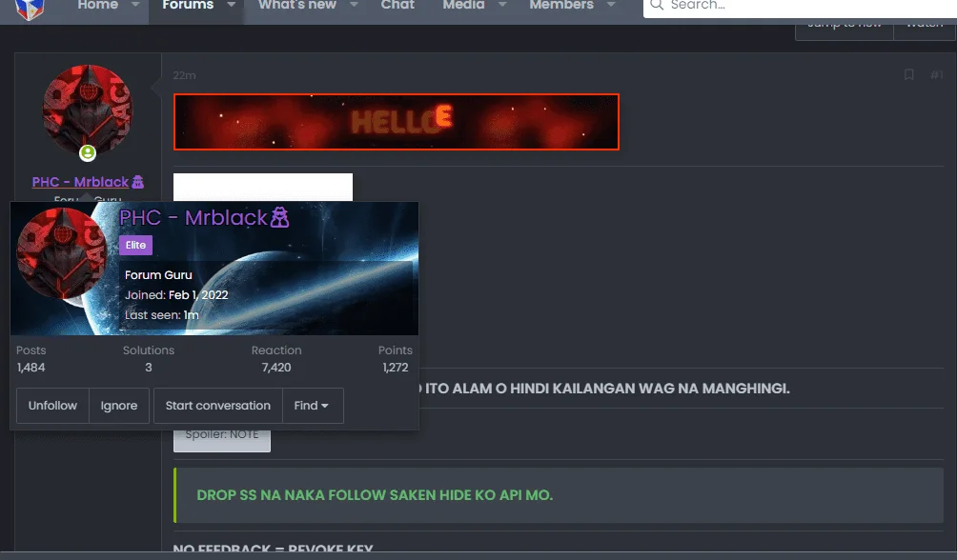Click the 'Joined: Feb 1, 2022' text

click(176, 295)
